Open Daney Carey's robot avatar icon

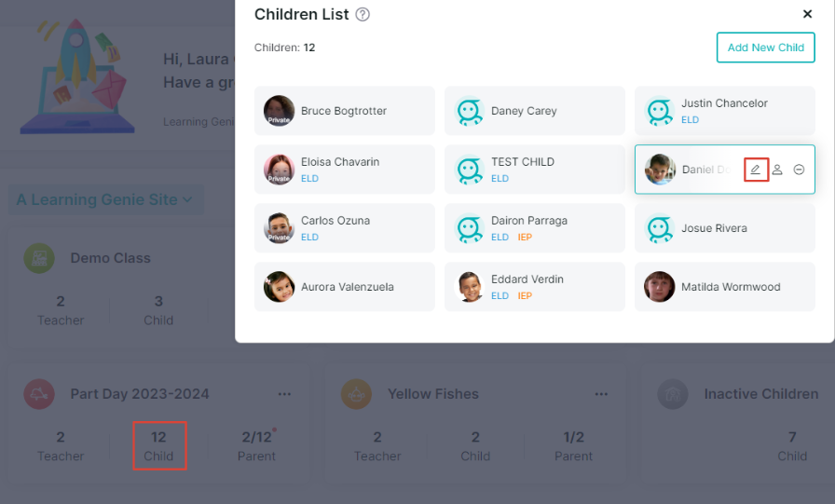469,111
